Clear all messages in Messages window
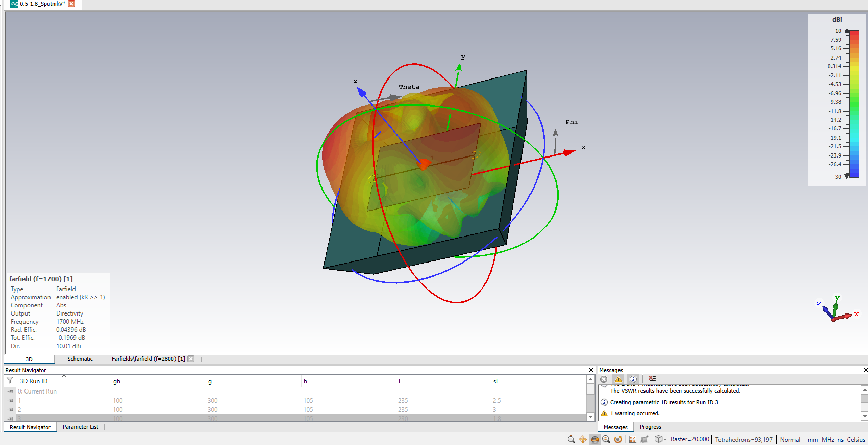The width and height of the screenshot is (868, 445). point(652,379)
